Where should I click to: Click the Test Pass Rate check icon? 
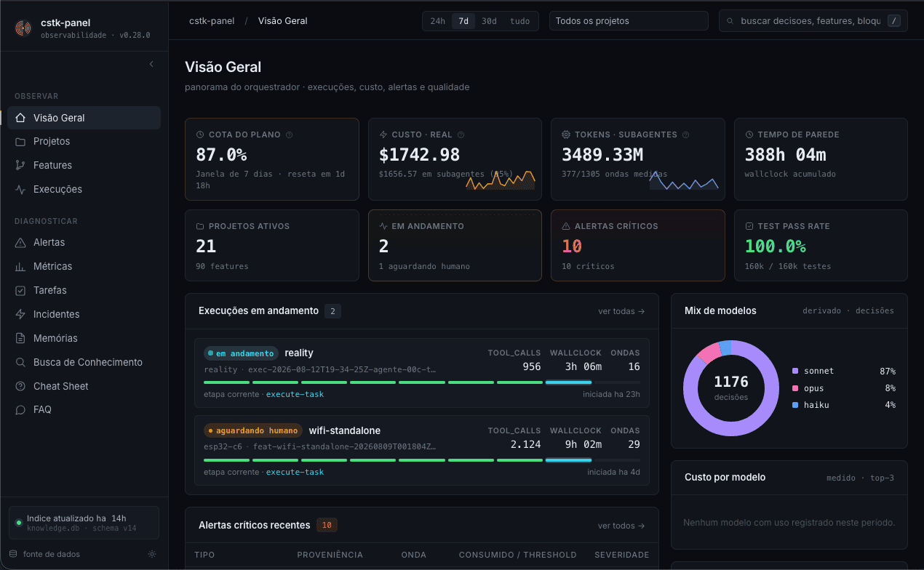pyautogui.click(x=749, y=226)
